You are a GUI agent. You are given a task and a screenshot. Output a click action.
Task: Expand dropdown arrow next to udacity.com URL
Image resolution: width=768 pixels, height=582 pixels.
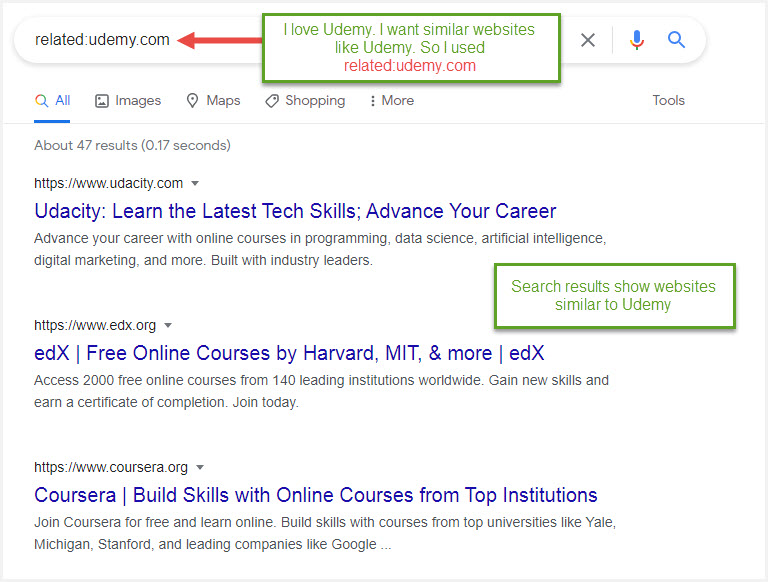[196, 183]
